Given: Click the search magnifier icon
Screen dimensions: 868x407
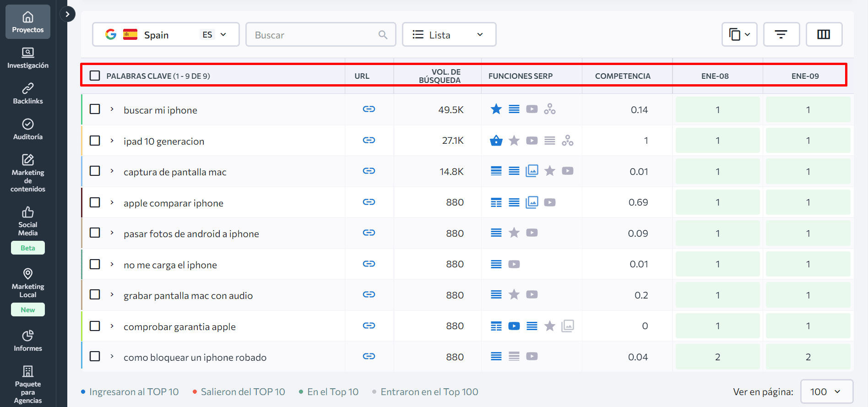Looking at the screenshot, I should [x=383, y=35].
